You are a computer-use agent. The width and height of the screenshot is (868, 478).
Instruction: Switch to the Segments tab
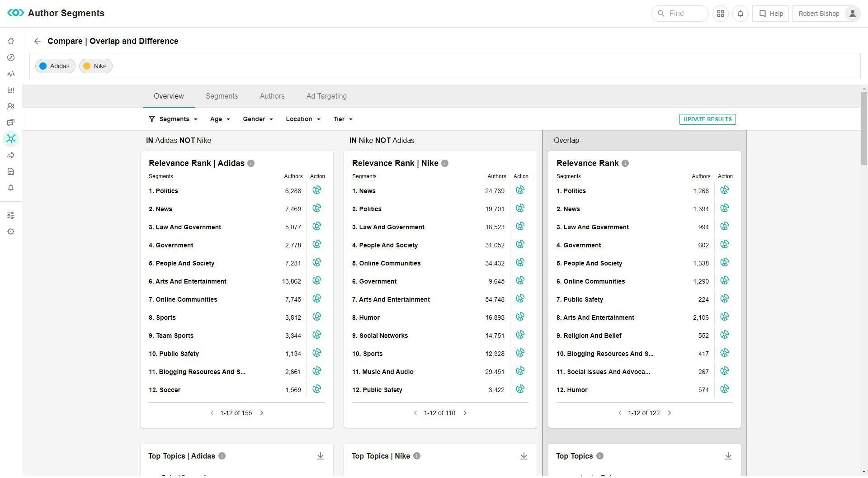(x=222, y=96)
